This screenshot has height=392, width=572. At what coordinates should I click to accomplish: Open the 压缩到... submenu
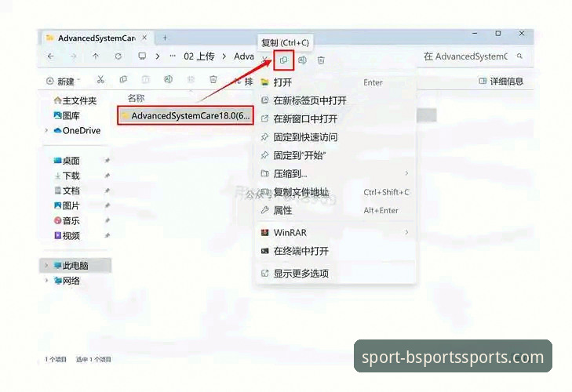coord(336,174)
